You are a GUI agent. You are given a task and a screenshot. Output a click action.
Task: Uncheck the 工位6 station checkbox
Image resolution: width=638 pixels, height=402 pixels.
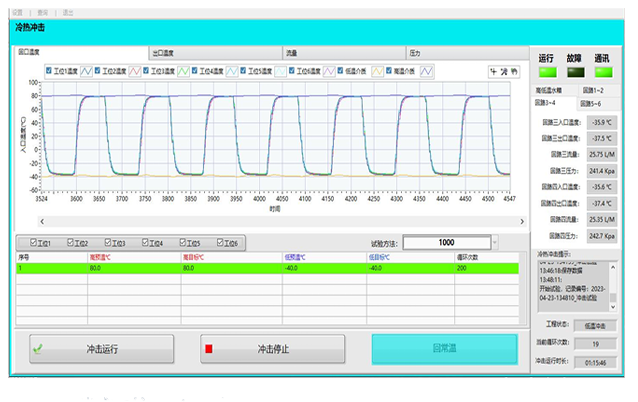click(x=221, y=242)
